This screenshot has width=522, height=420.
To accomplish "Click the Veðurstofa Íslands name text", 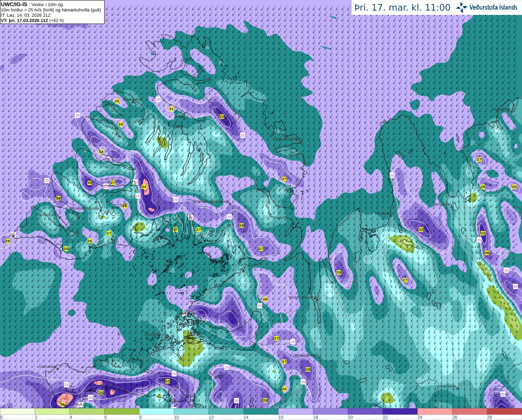I will 493,7.
